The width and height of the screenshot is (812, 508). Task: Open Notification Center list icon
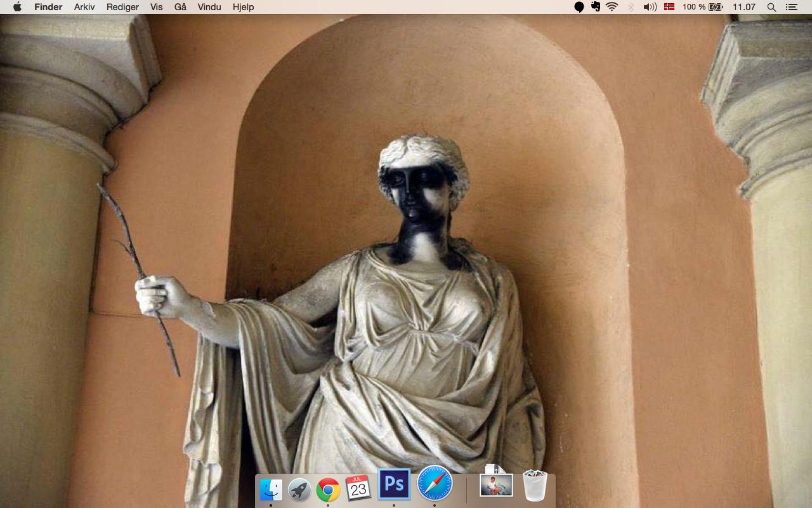[x=791, y=7]
